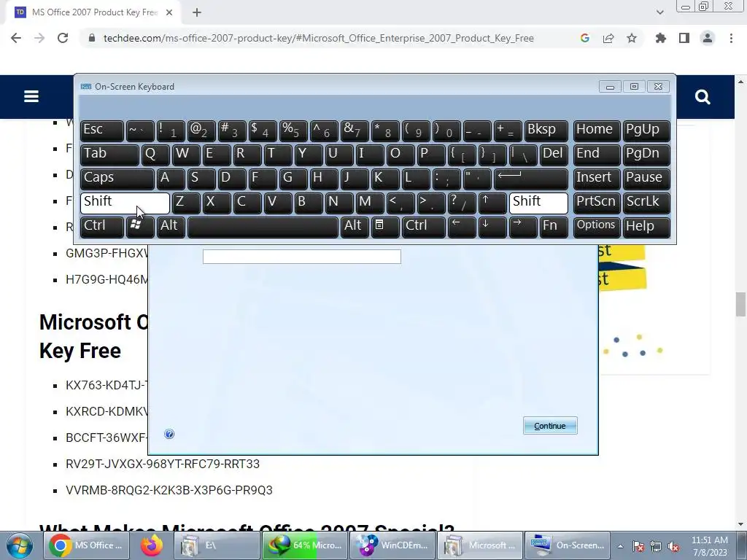Click the site lock icon
This screenshot has height=560, width=747.
click(92, 38)
